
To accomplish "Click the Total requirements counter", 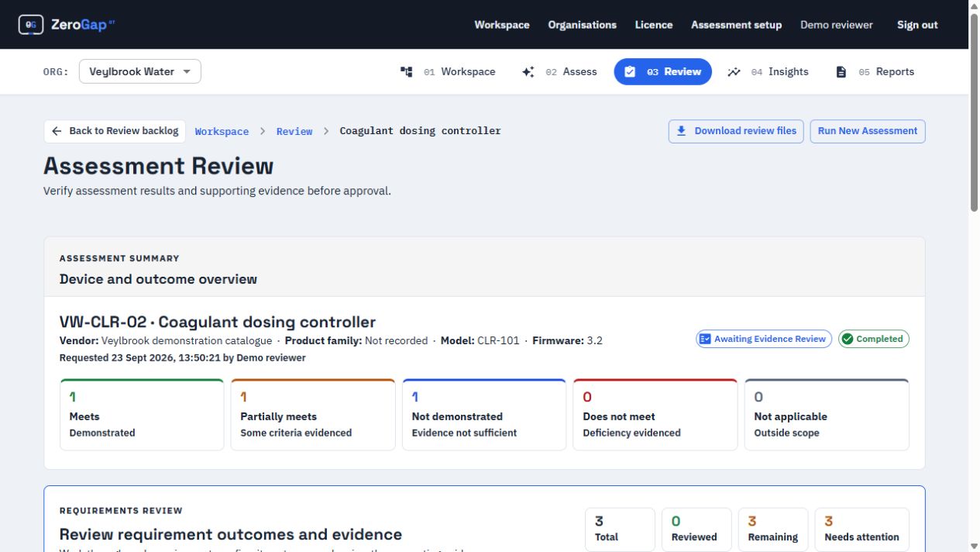I will click(620, 530).
